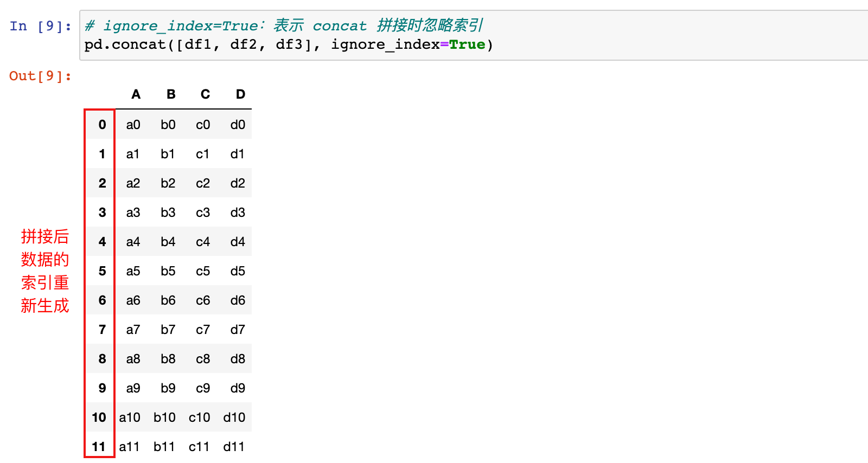Click cell d0

pos(238,125)
